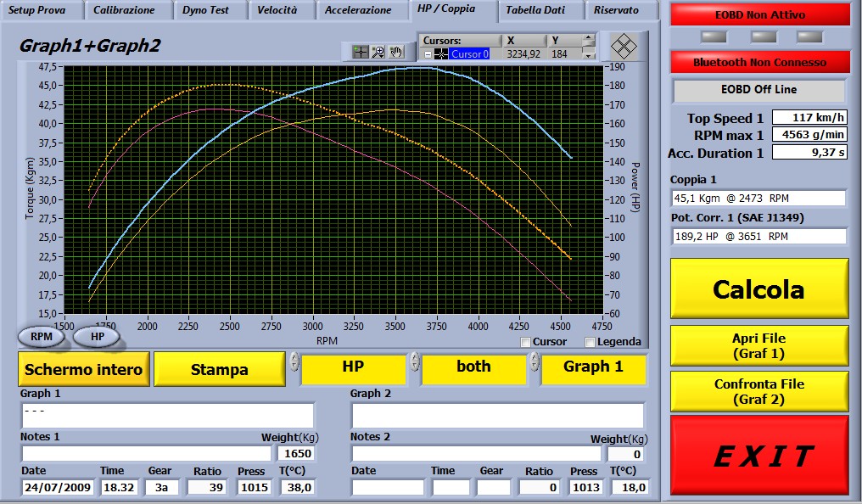The height and width of the screenshot is (504, 862).
Task: Click the EOBD Non Attivo indicator
Action: tap(759, 14)
